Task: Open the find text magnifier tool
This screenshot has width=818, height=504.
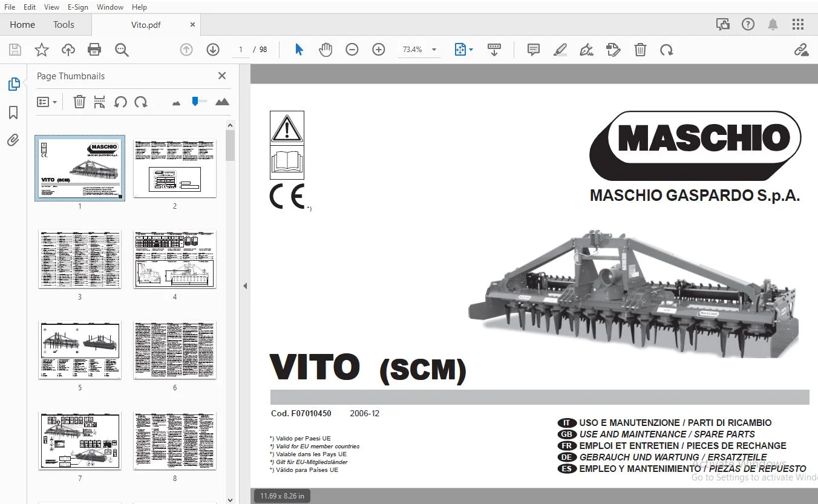Action: pos(122,50)
